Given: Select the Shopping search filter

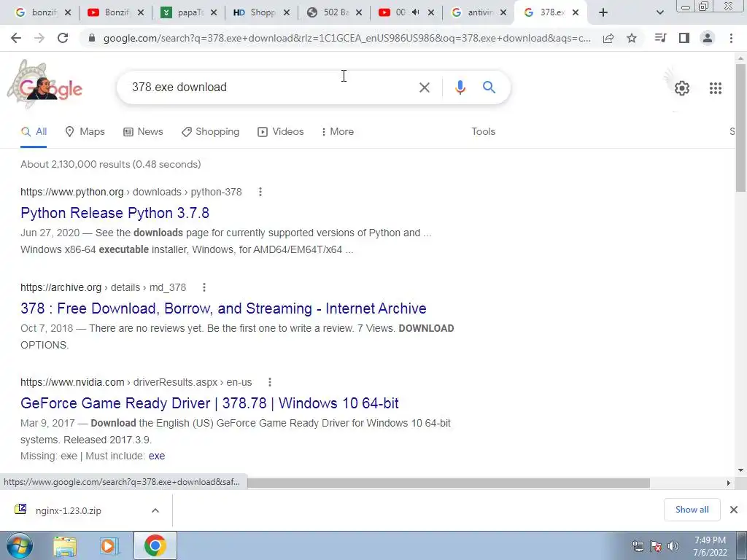Looking at the screenshot, I should pyautogui.click(x=211, y=132).
